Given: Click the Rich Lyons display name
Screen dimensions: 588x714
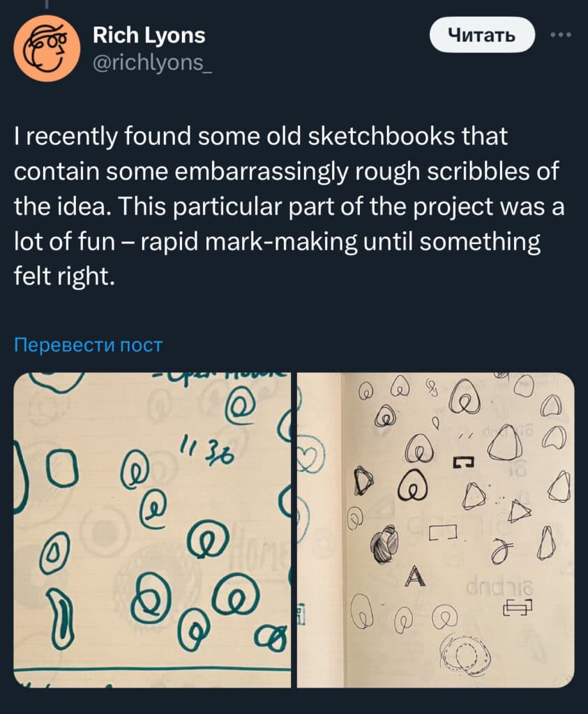Looking at the screenshot, I should coord(149,35).
